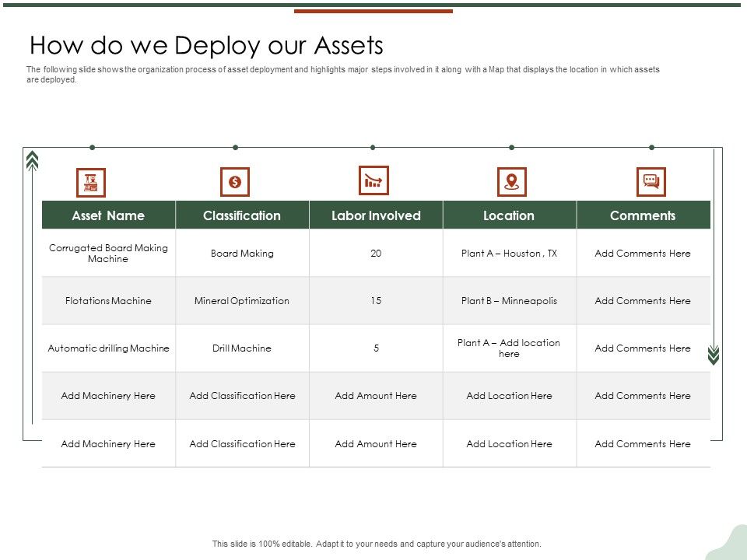This screenshot has width=747, height=560.
Task: Select the Classification column header
Action: 242,215
